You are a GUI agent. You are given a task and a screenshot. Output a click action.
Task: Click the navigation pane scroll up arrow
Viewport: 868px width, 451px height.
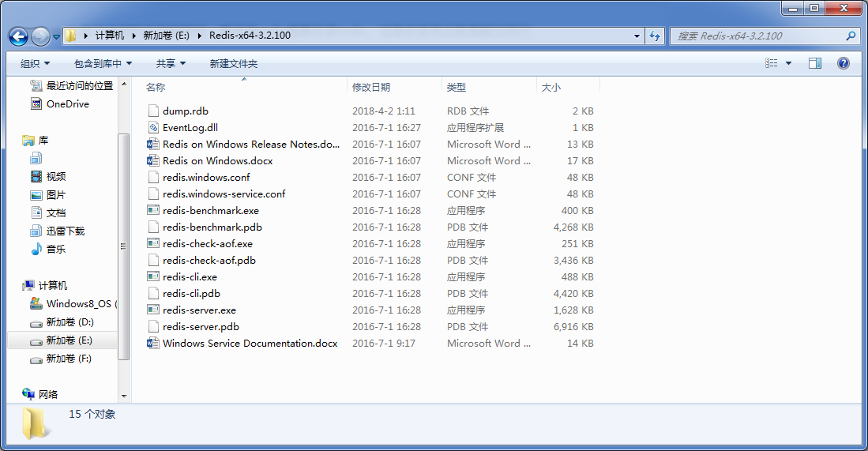tap(124, 84)
